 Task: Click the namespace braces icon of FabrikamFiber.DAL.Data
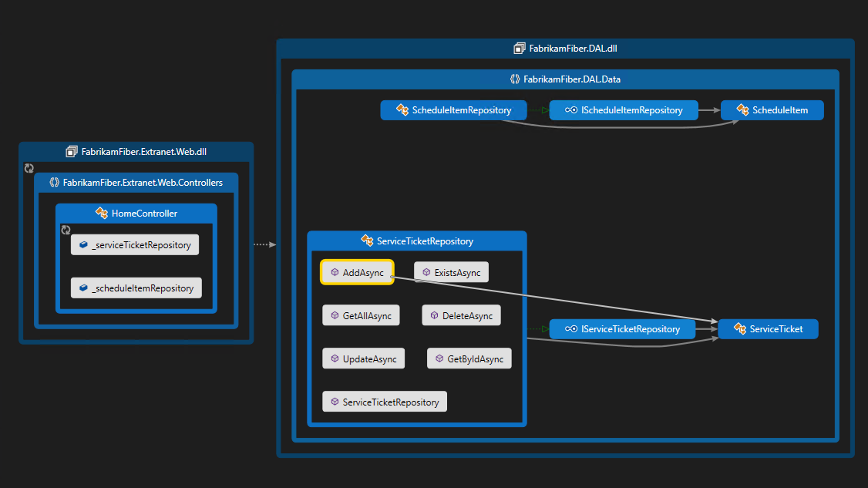click(515, 79)
